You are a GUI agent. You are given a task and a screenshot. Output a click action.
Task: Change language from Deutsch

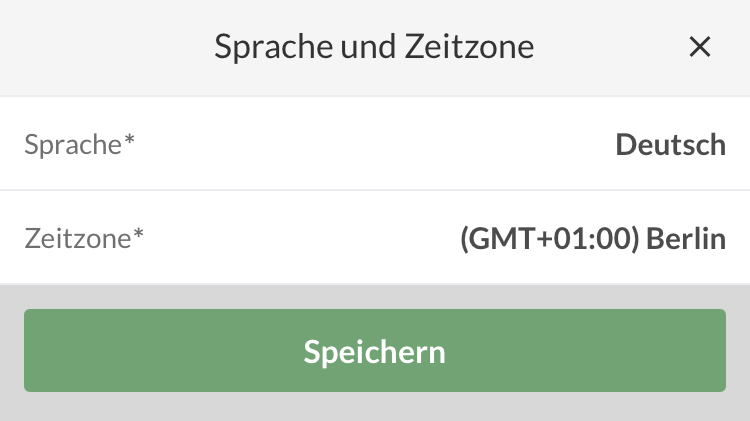tap(670, 144)
